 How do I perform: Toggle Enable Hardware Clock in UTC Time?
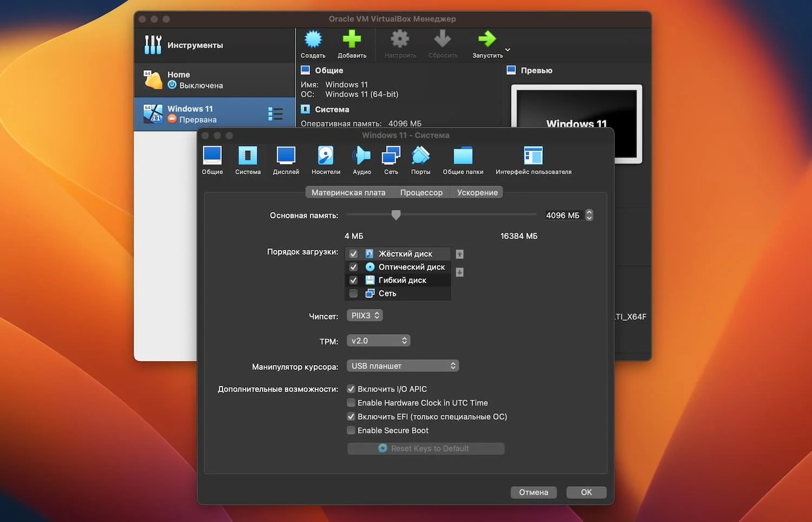pos(351,402)
